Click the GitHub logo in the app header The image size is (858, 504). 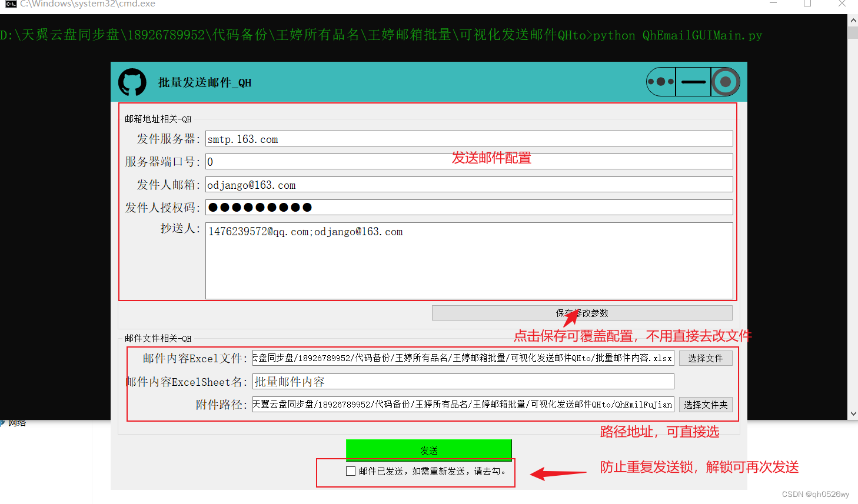click(132, 82)
